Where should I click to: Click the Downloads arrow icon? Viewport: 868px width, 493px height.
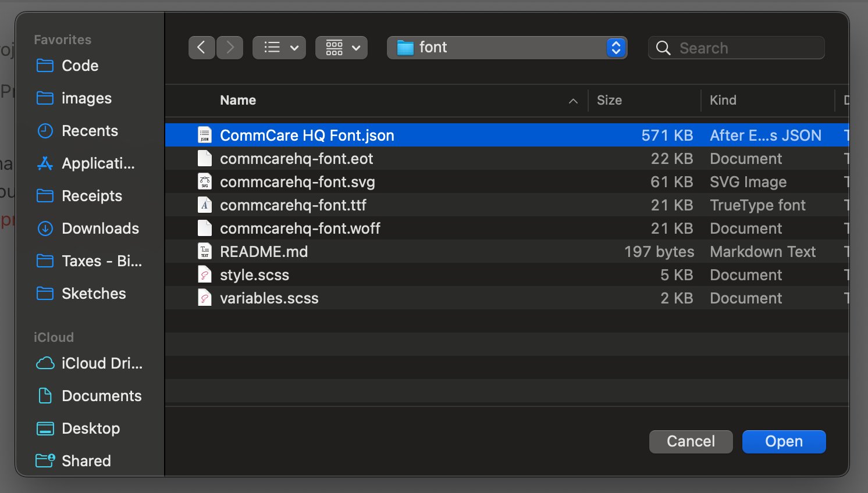(x=45, y=228)
